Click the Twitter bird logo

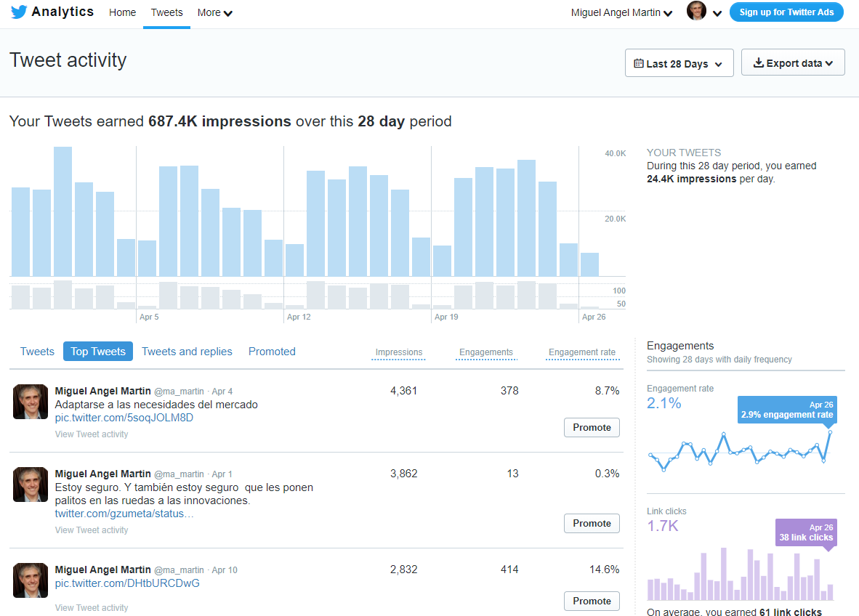(19, 12)
